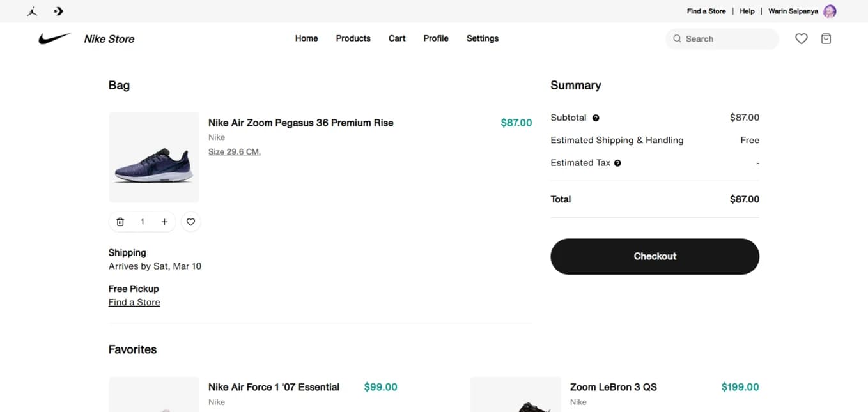
Task: Open the Products menu item
Action: click(x=353, y=38)
